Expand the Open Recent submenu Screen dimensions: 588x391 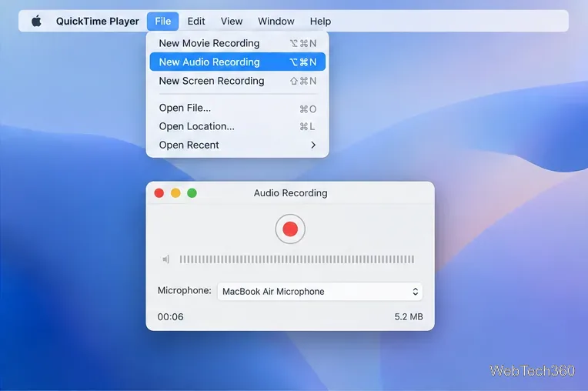pyautogui.click(x=237, y=145)
